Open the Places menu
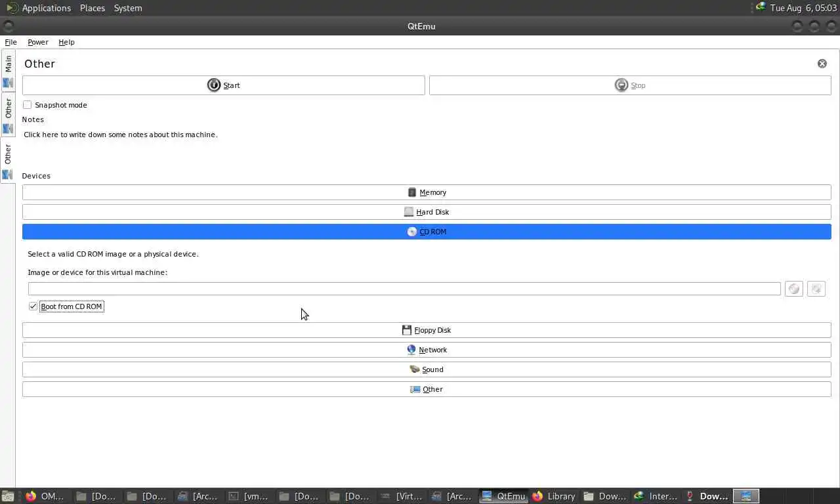This screenshot has width=840, height=504. pyautogui.click(x=93, y=8)
